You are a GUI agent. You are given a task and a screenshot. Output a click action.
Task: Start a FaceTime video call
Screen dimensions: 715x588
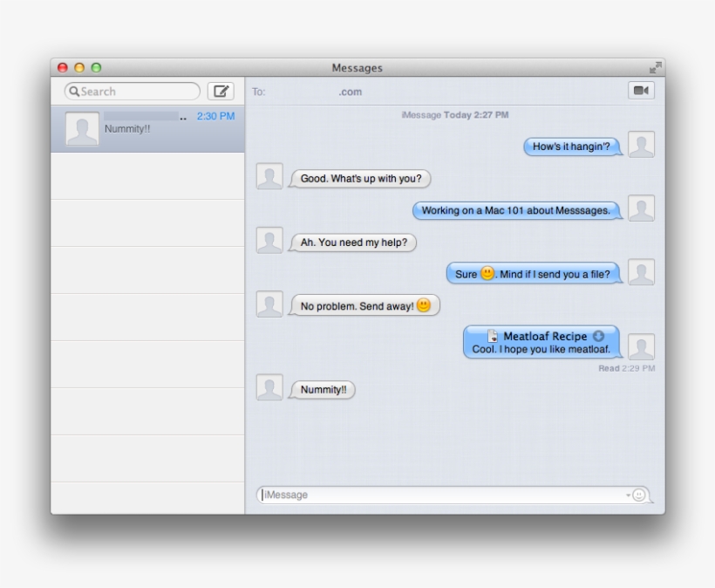tap(641, 91)
